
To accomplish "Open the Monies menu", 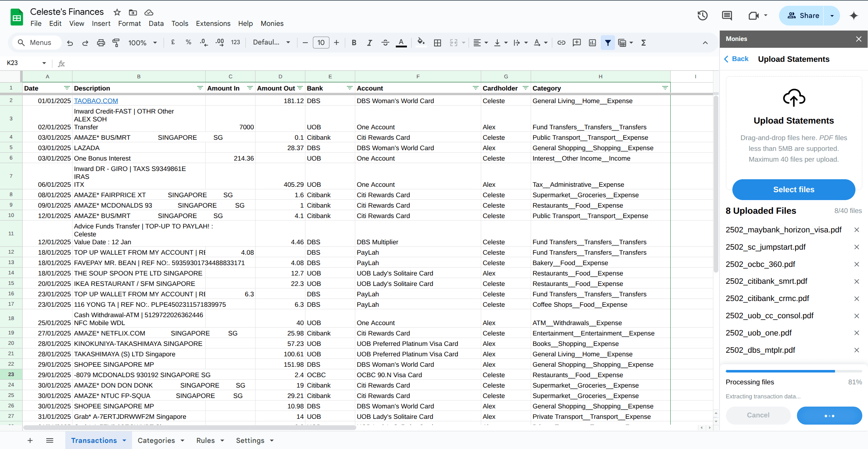I will tap(272, 23).
